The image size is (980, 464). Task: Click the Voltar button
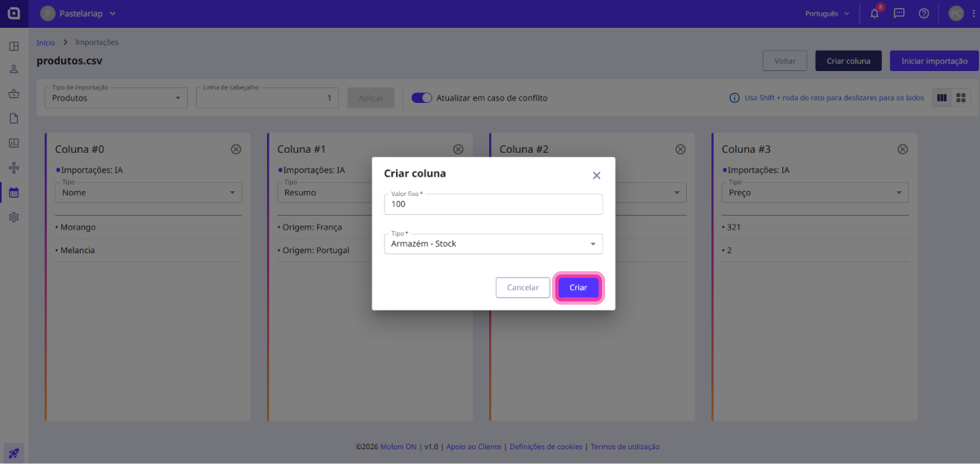[785, 61]
